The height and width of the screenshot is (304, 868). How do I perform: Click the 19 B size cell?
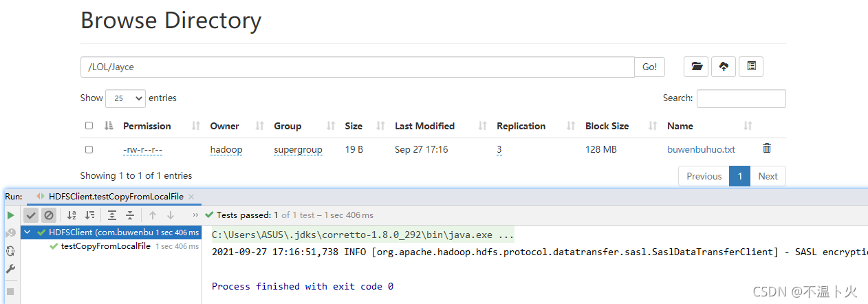[354, 149]
